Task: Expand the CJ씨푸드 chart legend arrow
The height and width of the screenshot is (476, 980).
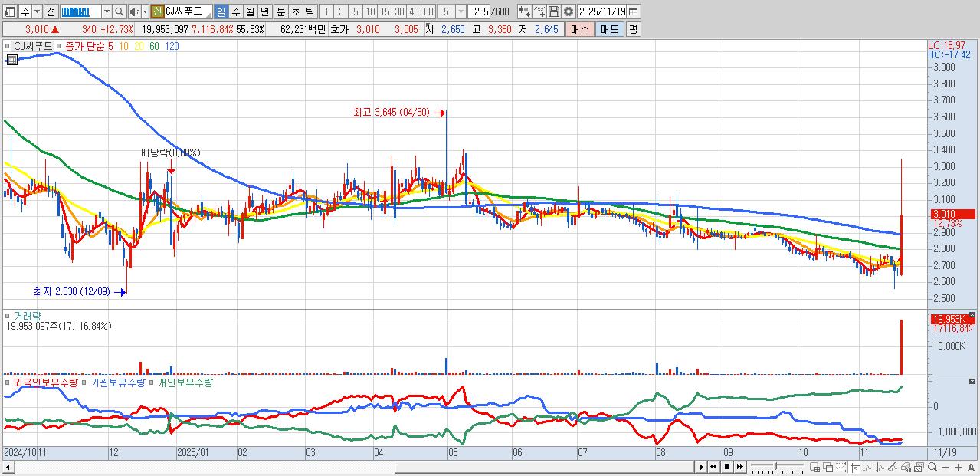Action: point(9,46)
